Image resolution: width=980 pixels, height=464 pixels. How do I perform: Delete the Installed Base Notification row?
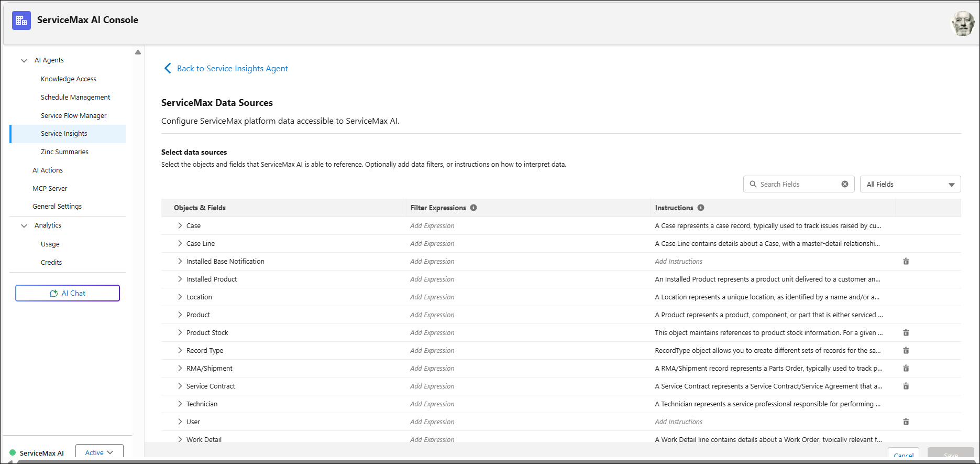(x=906, y=261)
